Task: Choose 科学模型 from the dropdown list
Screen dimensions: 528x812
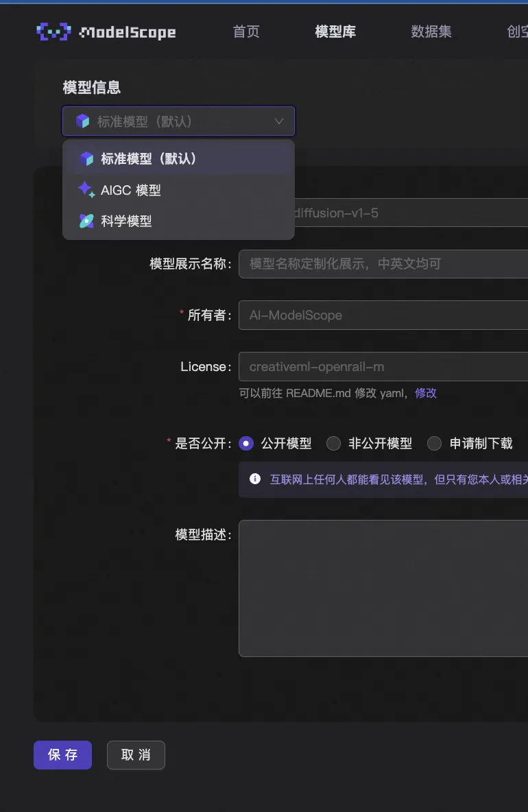Action: [x=178, y=221]
